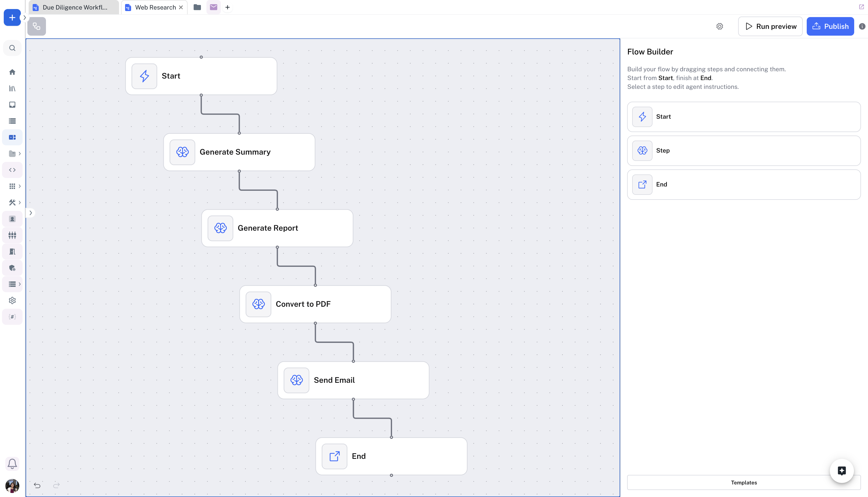Click the search icon in sidebar
Image resolution: width=868 pixels, height=497 pixels.
(12, 48)
